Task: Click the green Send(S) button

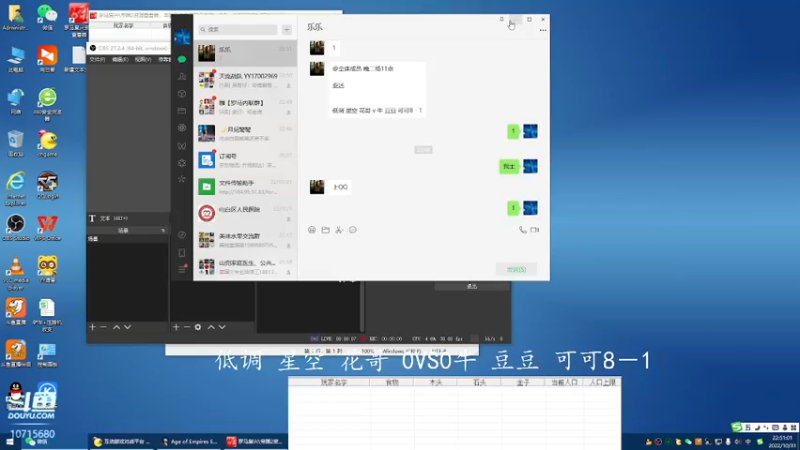Action: (516, 269)
